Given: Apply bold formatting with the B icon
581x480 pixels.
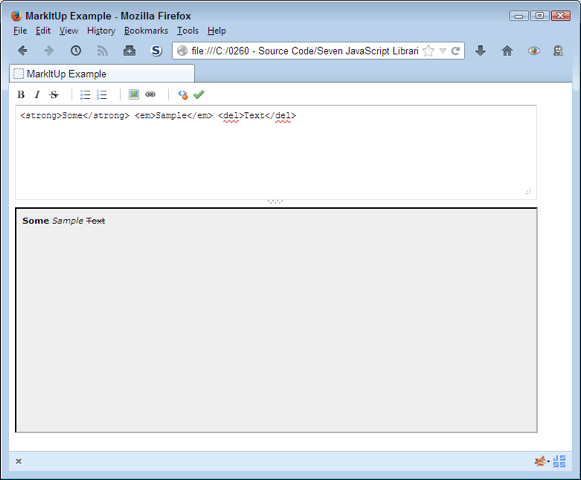Looking at the screenshot, I should pyautogui.click(x=21, y=95).
